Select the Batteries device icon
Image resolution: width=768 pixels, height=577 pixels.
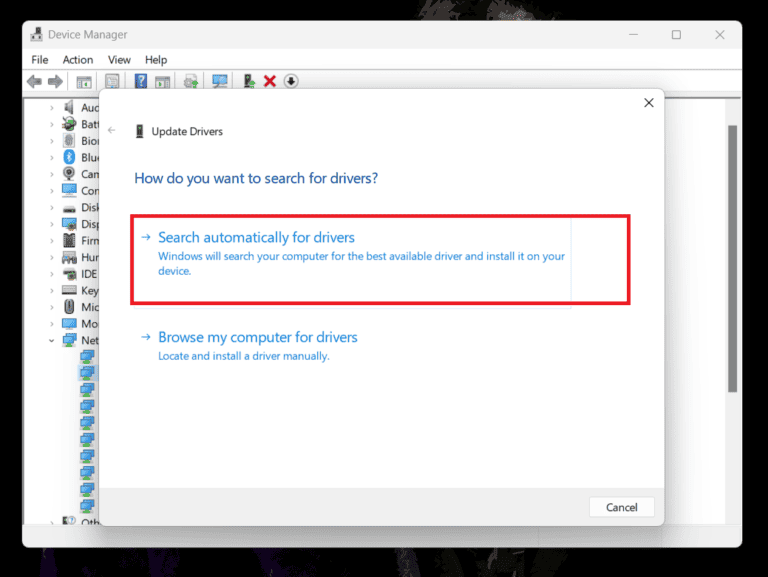[x=69, y=124]
